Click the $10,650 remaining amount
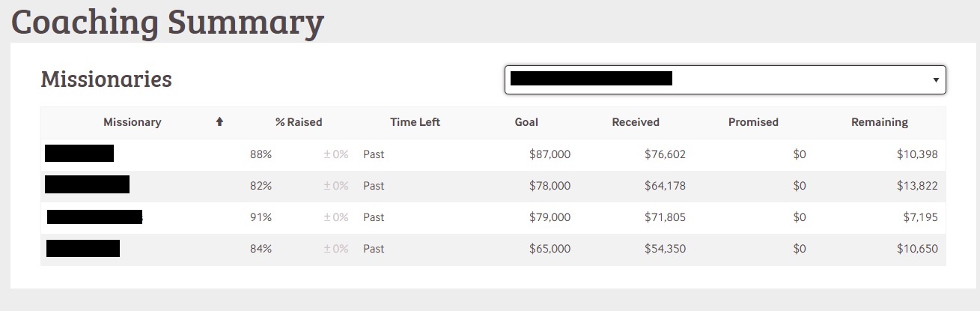Screen dimensions: 980x311 pyautogui.click(x=917, y=249)
